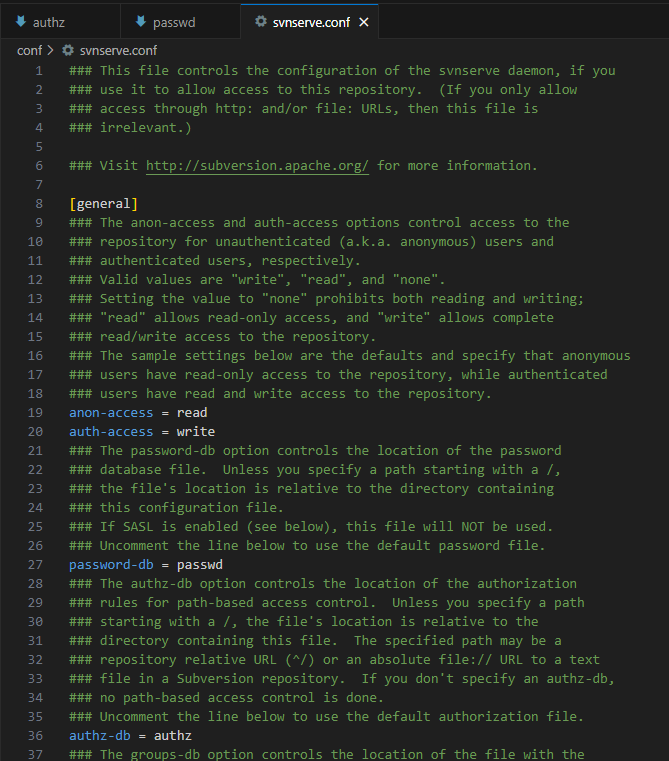Image resolution: width=669 pixels, height=761 pixels.
Task: Click line number 27 in the gutter
Action: click(x=35, y=565)
